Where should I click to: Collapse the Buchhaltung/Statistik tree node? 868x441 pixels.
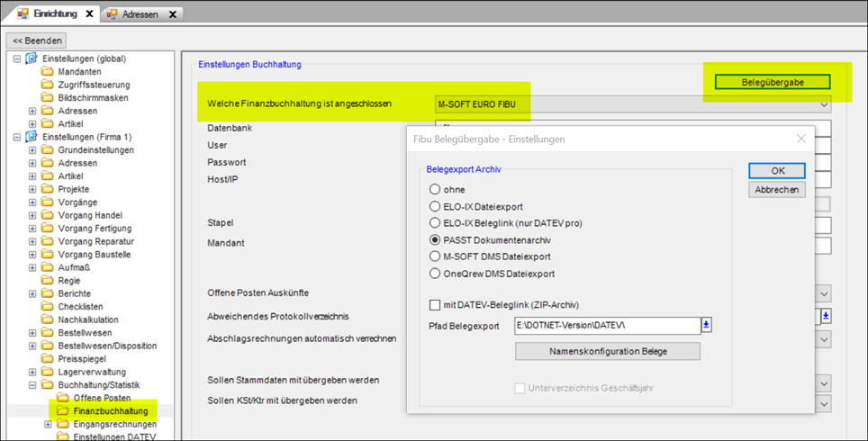(33, 385)
